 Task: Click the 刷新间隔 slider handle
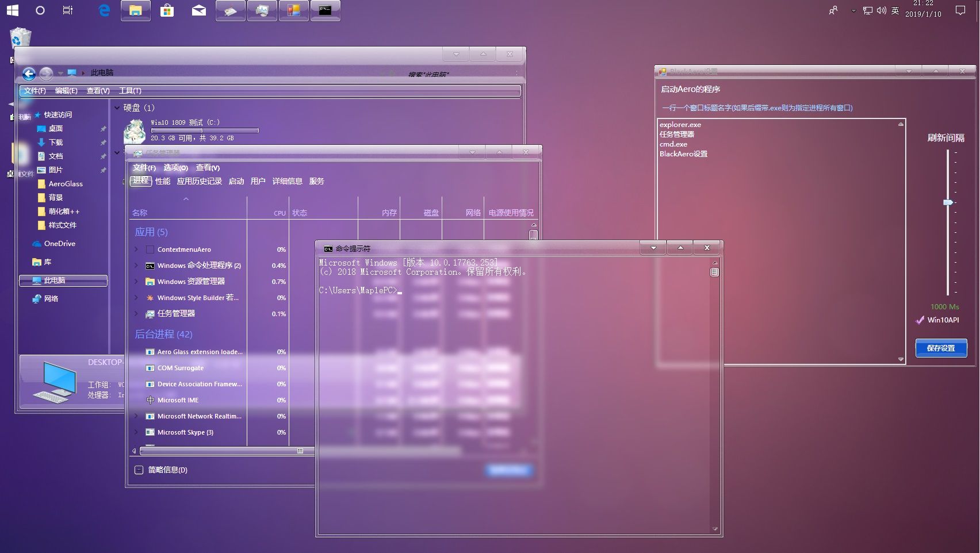click(948, 202)
